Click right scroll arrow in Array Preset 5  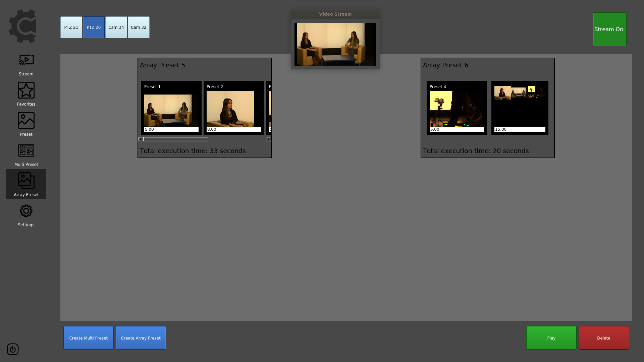[x=269, y=139]
